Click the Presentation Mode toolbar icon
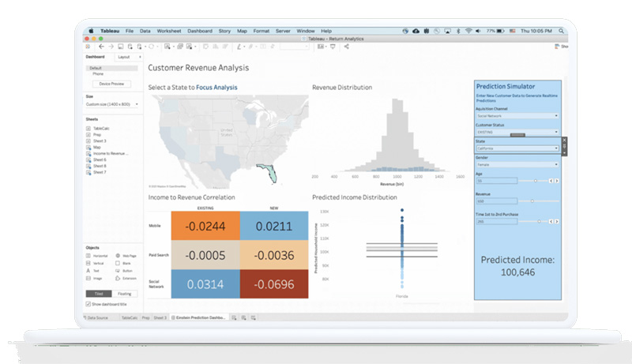This screenshot has height=364, width=632. click(x=333, y=47)
